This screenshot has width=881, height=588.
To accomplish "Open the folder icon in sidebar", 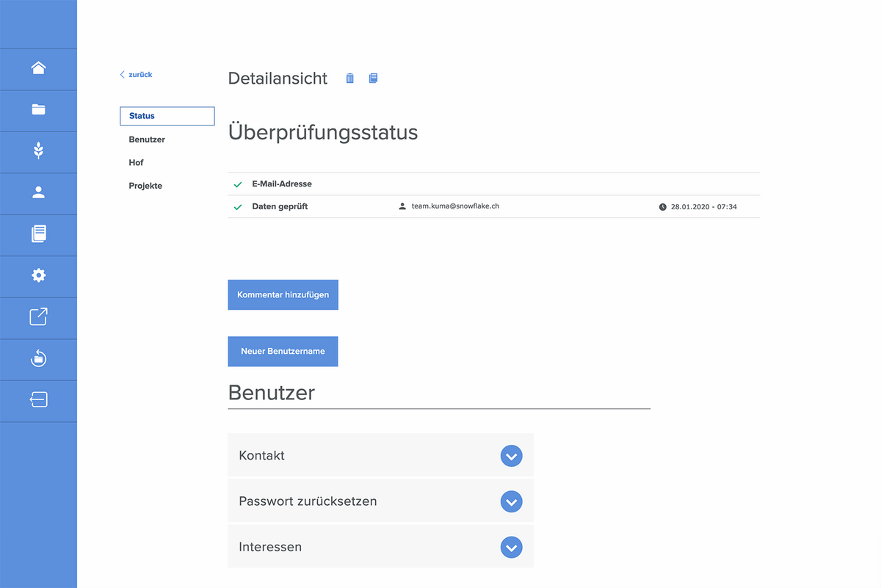I will coord(38,109).
